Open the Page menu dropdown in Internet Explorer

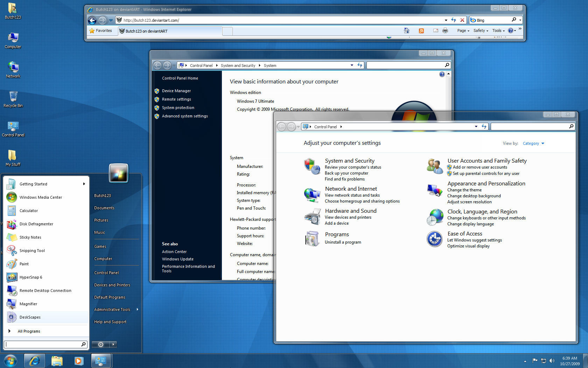point(463,30)
